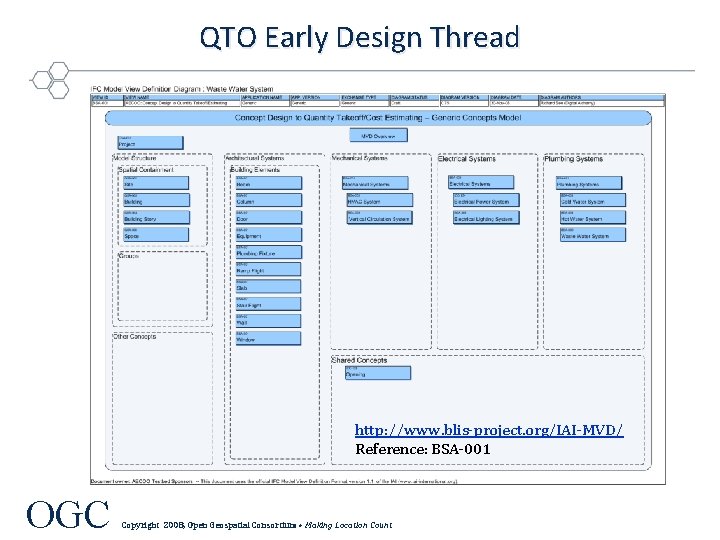
Task: Select the Vertical Circulation System box
Action: tap(380, 217)
